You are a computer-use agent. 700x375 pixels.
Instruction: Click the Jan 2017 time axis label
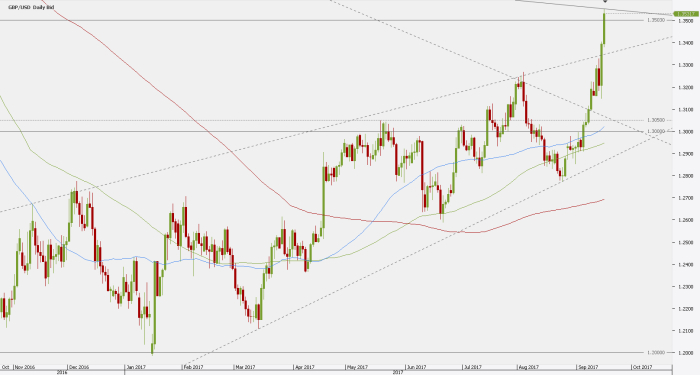click(x=136, y=367)
